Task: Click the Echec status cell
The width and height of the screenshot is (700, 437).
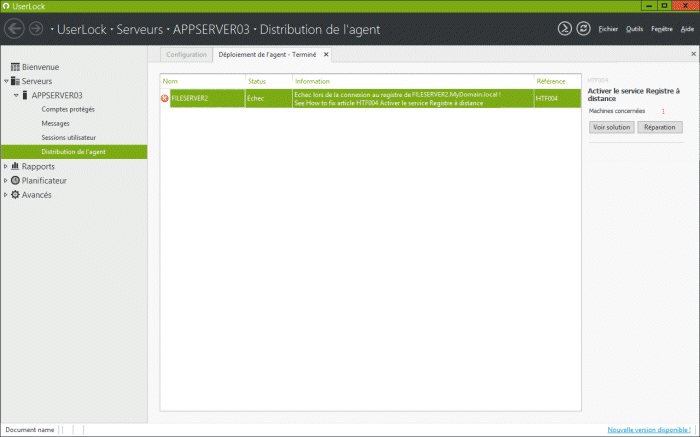Action: pyautogui.click(x=269, y=98)
